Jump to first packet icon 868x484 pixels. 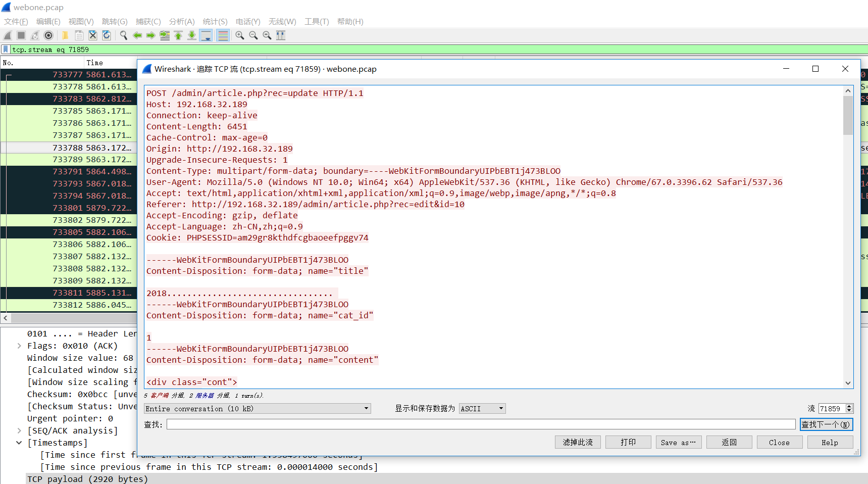(x=178, y=35)
